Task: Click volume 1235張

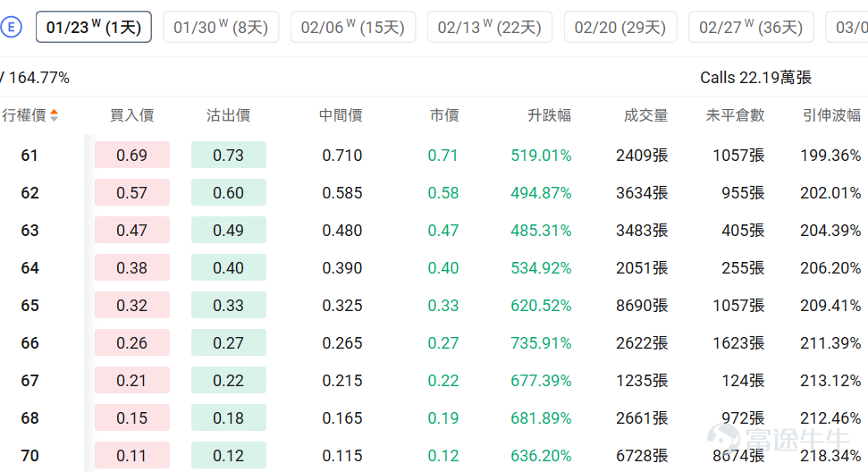Action: tap(642, 381)
